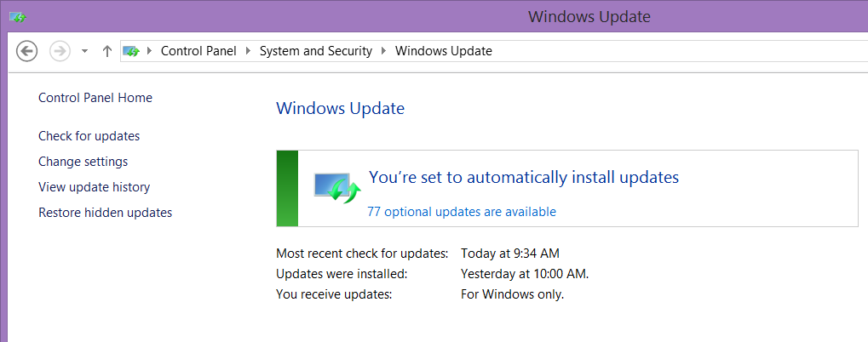Open the 77 optional updates link
This screenshot has height=342, width=868.
click(x=461, y=212)
